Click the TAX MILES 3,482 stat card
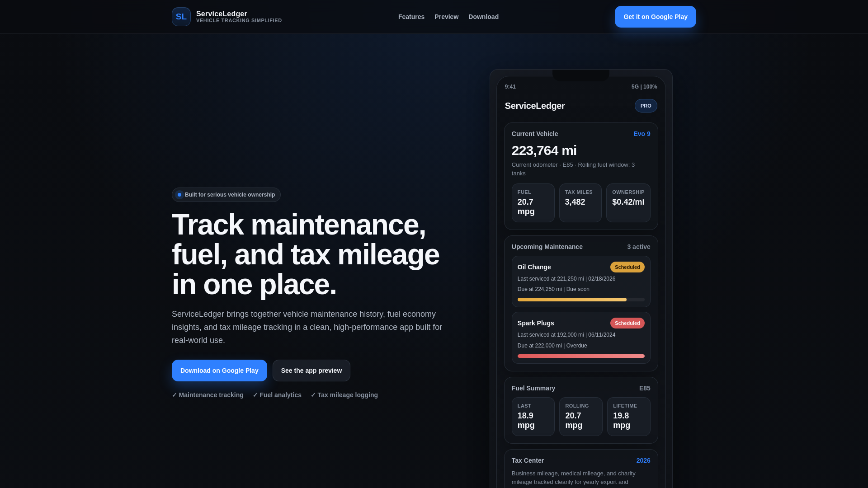This screenshot has width=868, height=488. [580, 203]
